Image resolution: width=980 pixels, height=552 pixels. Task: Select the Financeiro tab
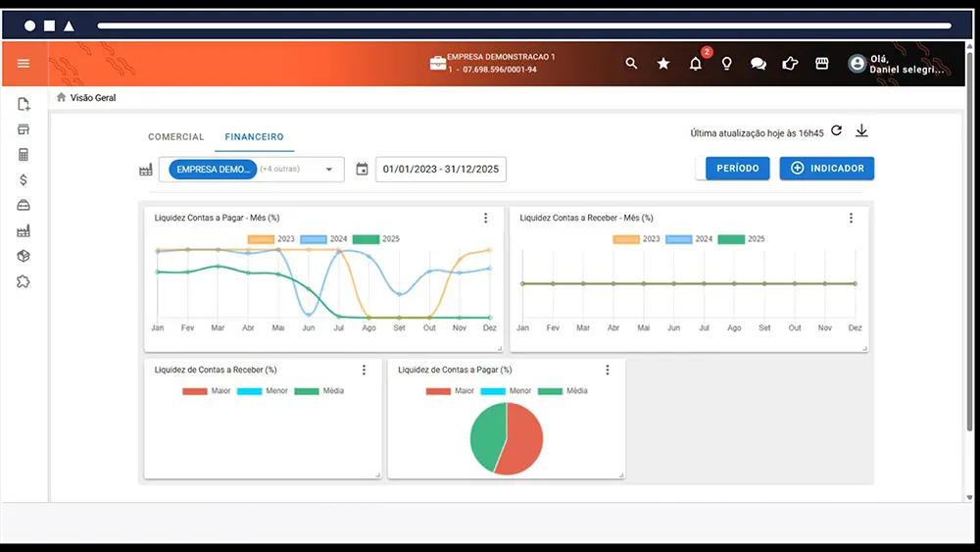(x=255, y=137)
